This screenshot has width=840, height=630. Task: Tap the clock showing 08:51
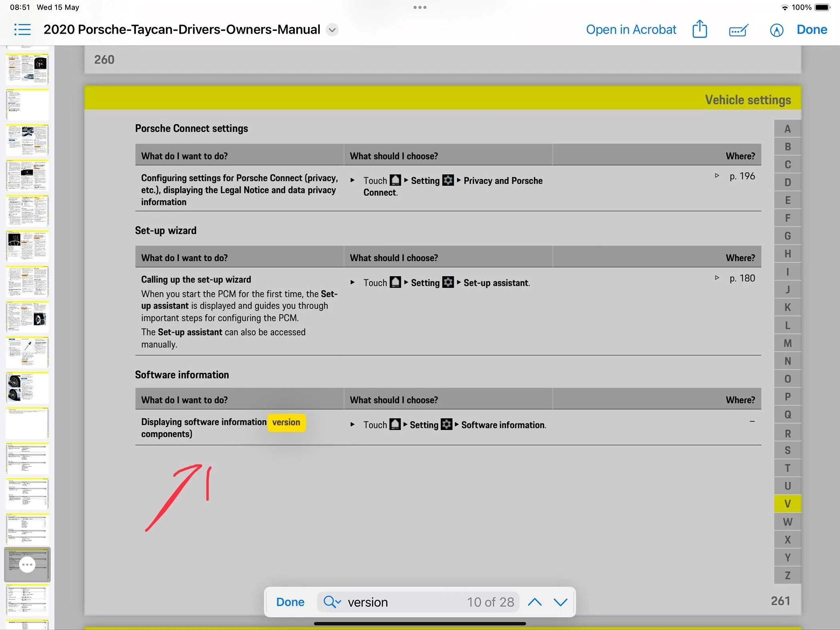tap(20, 7)
